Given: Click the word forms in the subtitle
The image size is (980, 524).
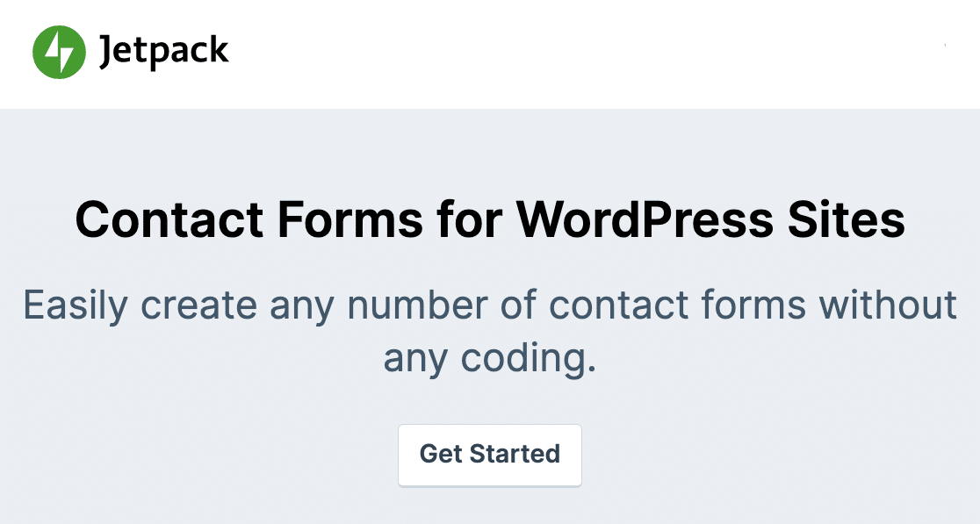Looking at the screenshot, I should (753, 305).
